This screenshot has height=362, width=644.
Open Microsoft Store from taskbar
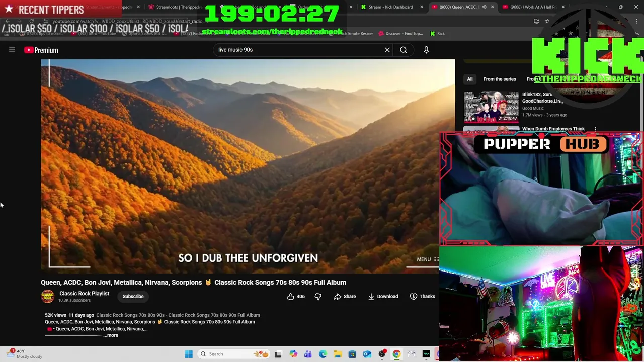[x=352, y=354]
